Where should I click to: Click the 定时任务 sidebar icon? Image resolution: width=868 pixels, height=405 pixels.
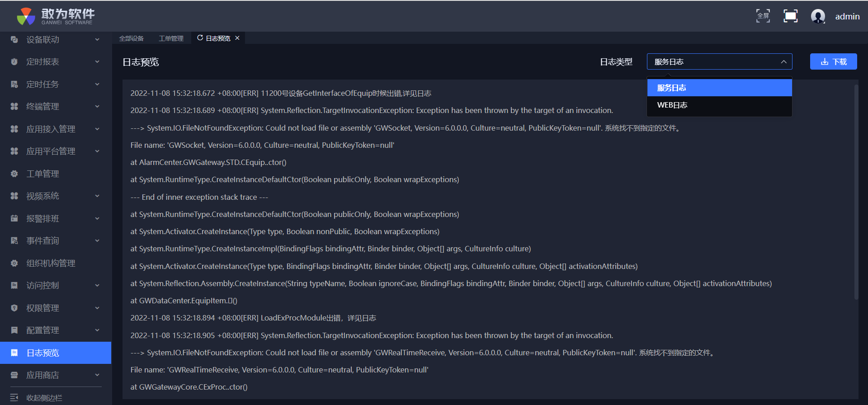14,84
